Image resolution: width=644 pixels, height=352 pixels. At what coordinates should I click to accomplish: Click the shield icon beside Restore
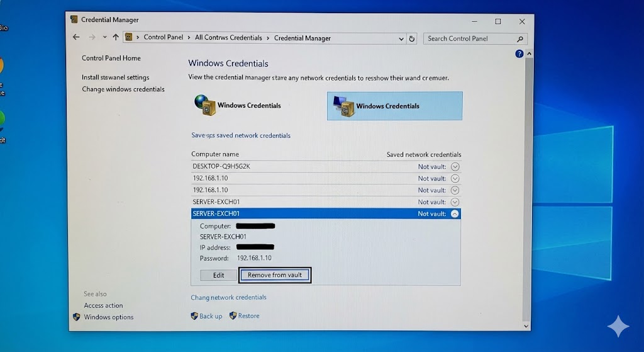233,315
